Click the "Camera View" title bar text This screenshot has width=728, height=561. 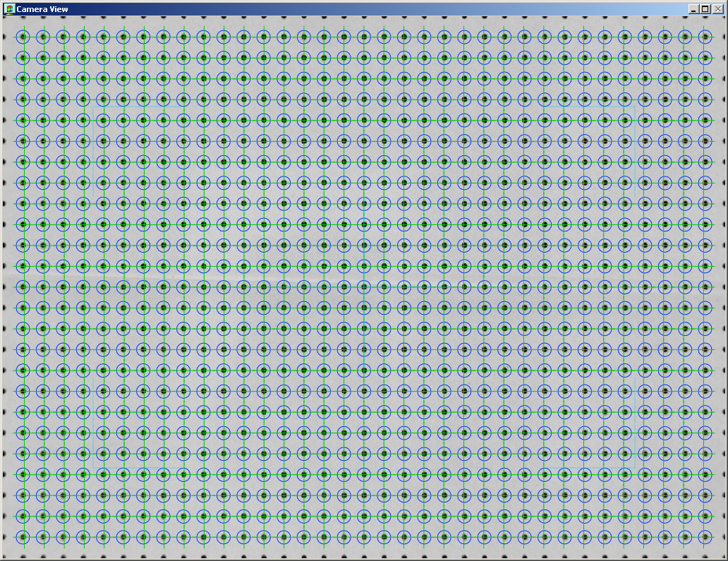coord(42,9)
